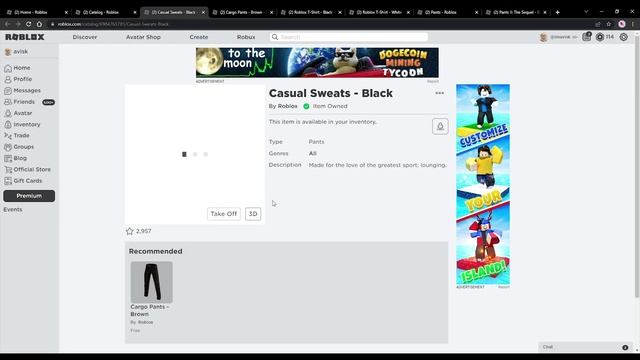This screenshot has width=640, height=360.
Task: Click the browser home button
Action: 39,24
